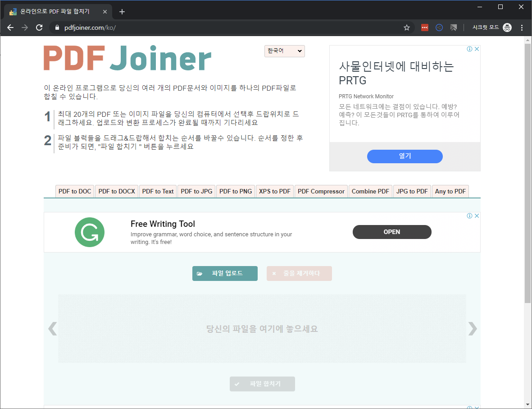Switch to the PDF to Text tab
The height and width of the screenshot is (409, 532).
point(158,191)
